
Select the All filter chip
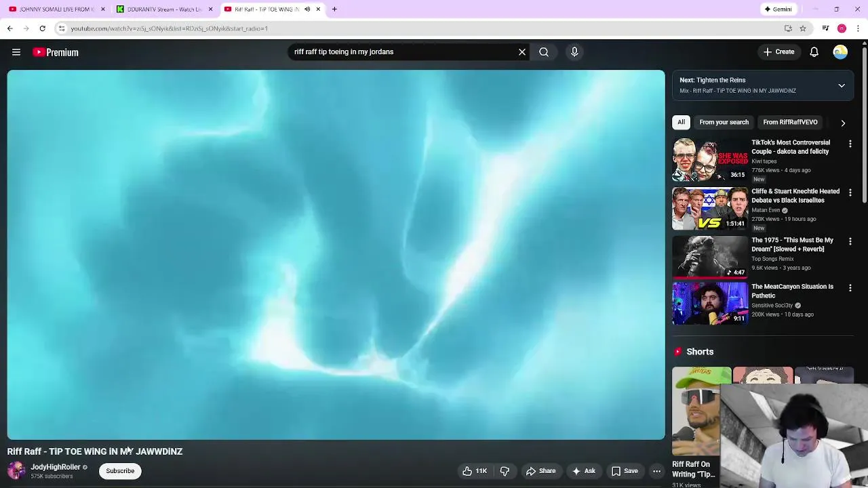coord(681,122)
